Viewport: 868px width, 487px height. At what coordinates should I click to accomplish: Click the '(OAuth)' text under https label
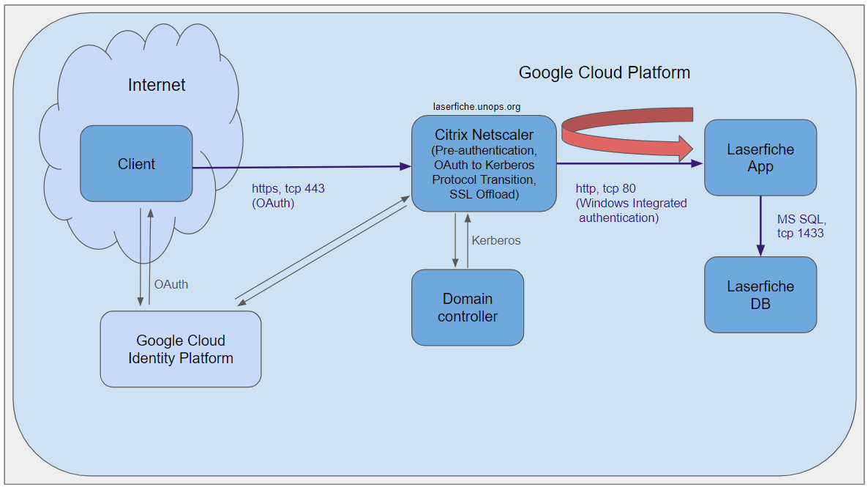coord(274,204)
